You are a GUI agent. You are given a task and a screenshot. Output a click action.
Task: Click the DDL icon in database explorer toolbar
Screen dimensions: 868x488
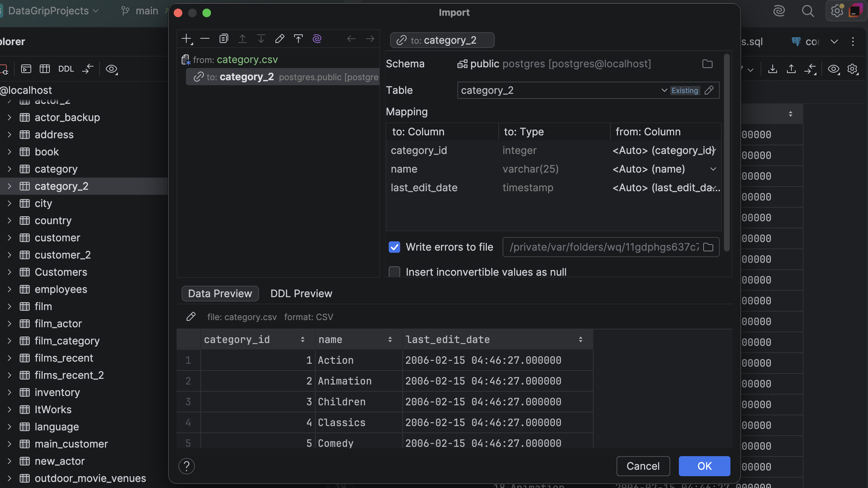tap(66, 69)
